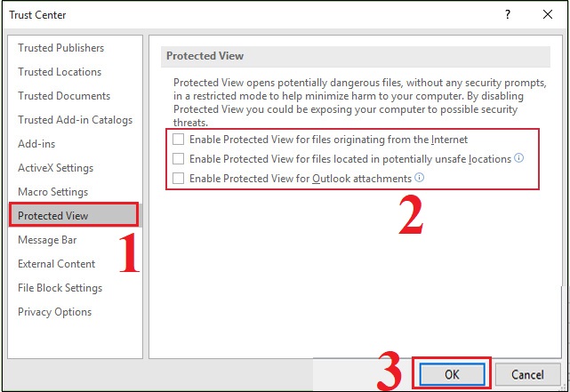Screen dimensions: 570x392
Task: Check Protected View for Outlook attachments
Action: click(x=179, y=179)
